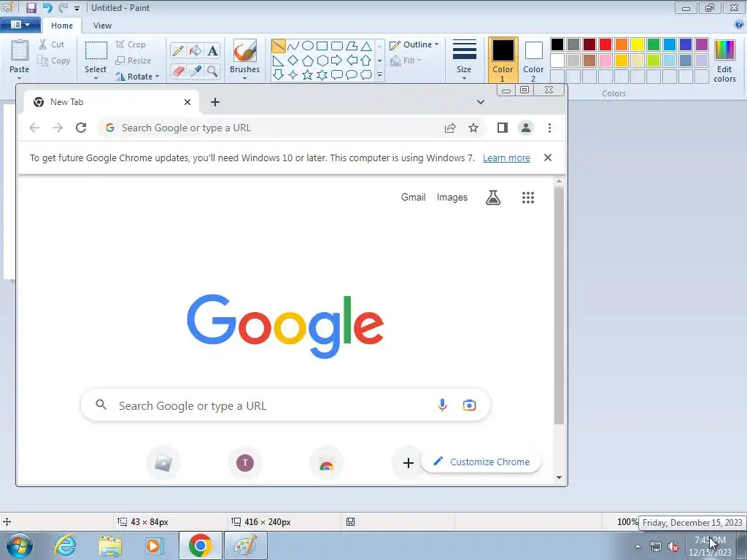Select the Fill with color bucket tool
The width and height of the screenshot is (747, 560).
coord(195,50)
